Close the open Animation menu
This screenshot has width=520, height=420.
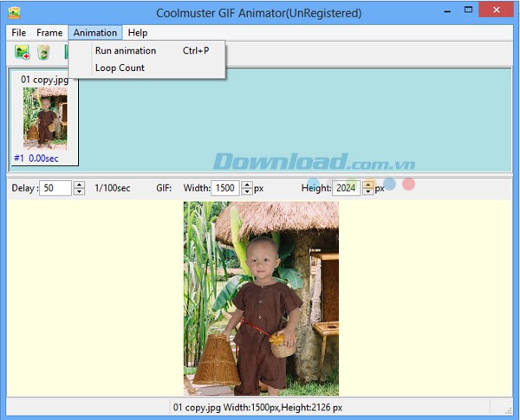pyautogui.click(x=95, y=33)
